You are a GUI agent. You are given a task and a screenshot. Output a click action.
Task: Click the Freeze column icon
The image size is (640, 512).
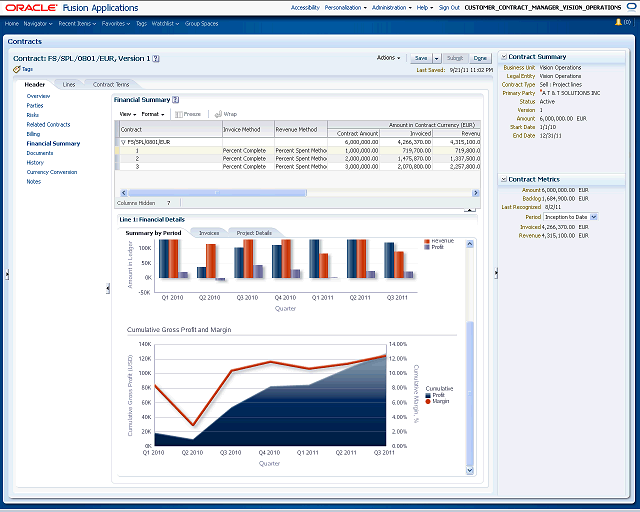pos(178,114)
